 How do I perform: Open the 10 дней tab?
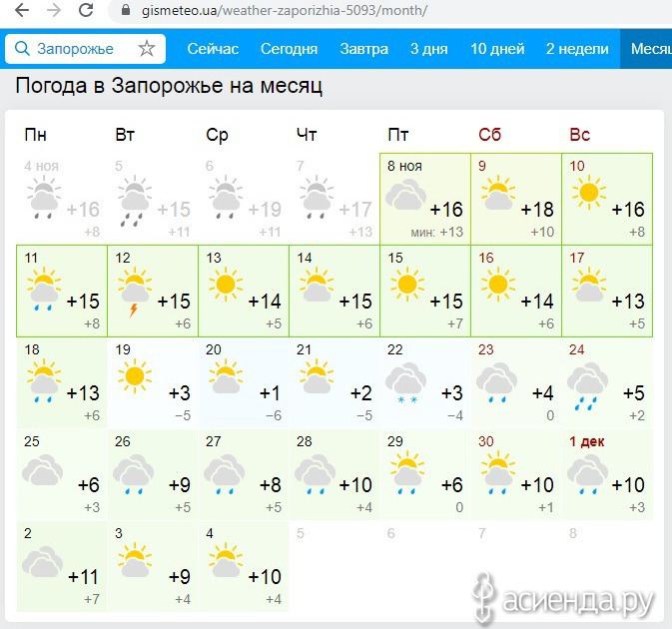pyautogui.click(x=497, y=49)
